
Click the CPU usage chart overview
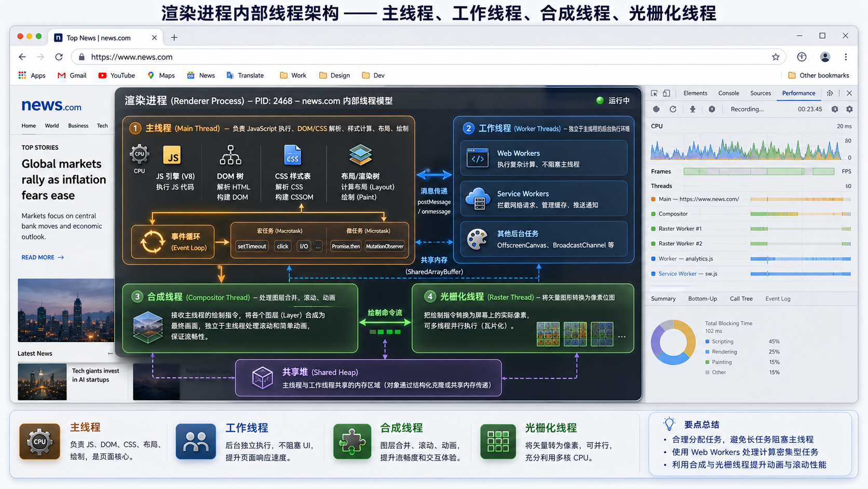click(x=746, y=149)
